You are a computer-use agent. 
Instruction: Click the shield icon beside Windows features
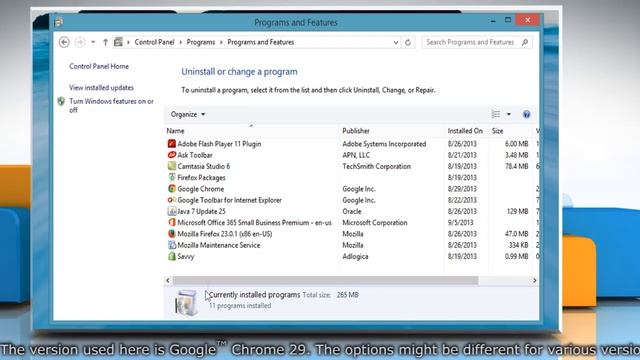pyautogui.click(x=61, y=101)
